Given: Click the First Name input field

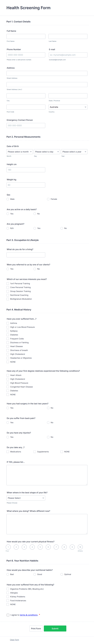Looking at the screenshot, I should pyautogui.click(x=26, y=36).
